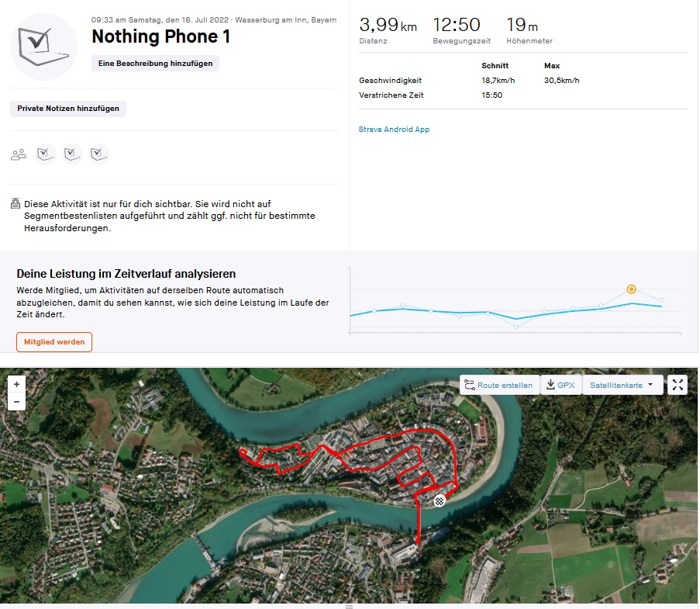Open the first participant avatar
700x609 pixels.
[x=47, y=154]
